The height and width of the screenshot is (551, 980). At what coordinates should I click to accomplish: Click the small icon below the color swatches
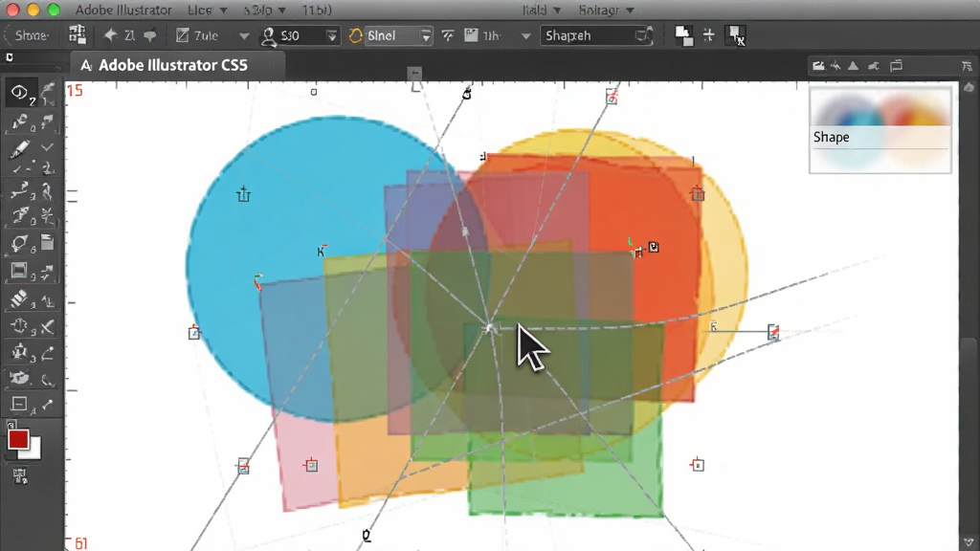[20, 476]
